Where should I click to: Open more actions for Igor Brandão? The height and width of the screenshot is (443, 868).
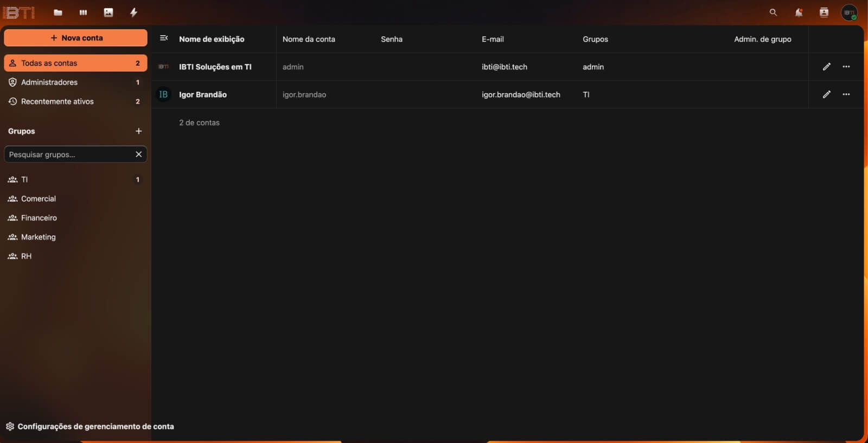[846, 94]
